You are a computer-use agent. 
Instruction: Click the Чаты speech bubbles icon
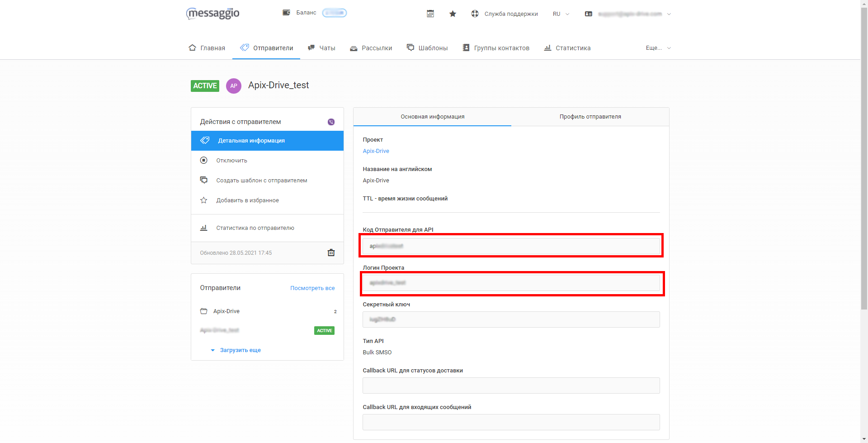coord(311,48)
